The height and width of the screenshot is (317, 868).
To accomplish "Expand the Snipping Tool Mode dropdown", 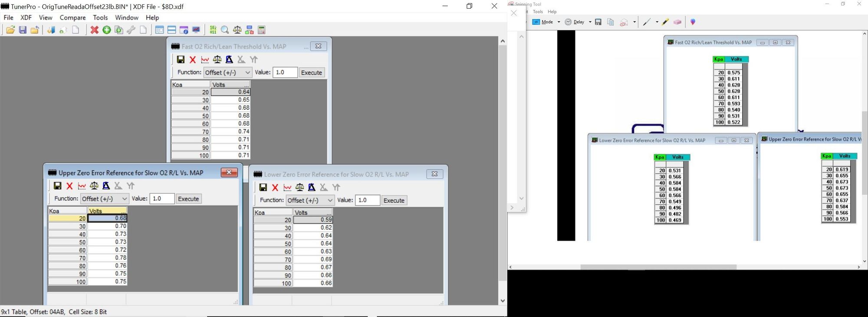I will (x=559, y=22).
